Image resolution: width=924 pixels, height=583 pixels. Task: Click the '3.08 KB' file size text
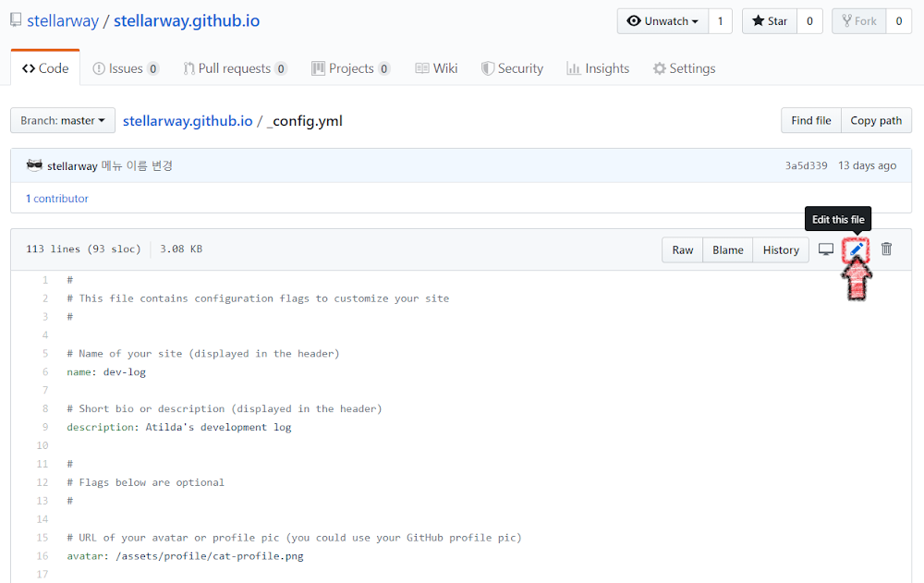tap(181, 249)
